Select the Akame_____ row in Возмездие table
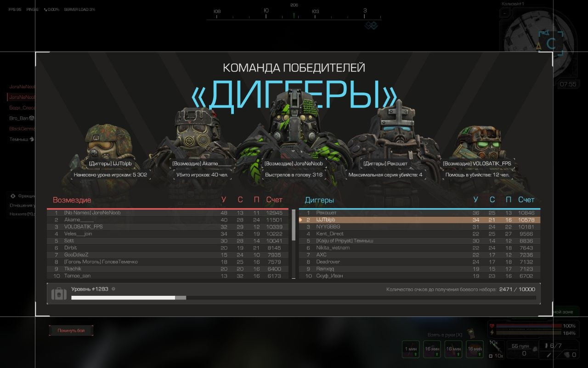Image resolution: width=588 pixels, height=368 pixels. pyautogui.click(x=168, y=220)
